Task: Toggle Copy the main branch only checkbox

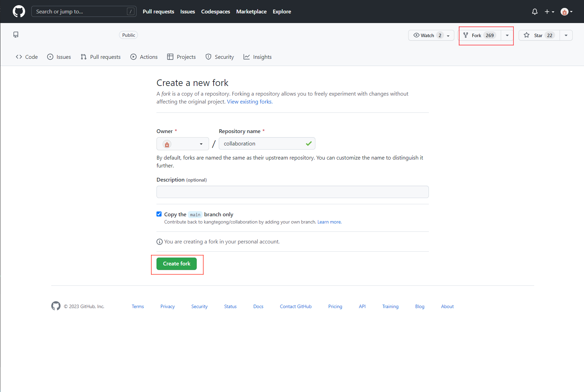Action: point(159,214)
